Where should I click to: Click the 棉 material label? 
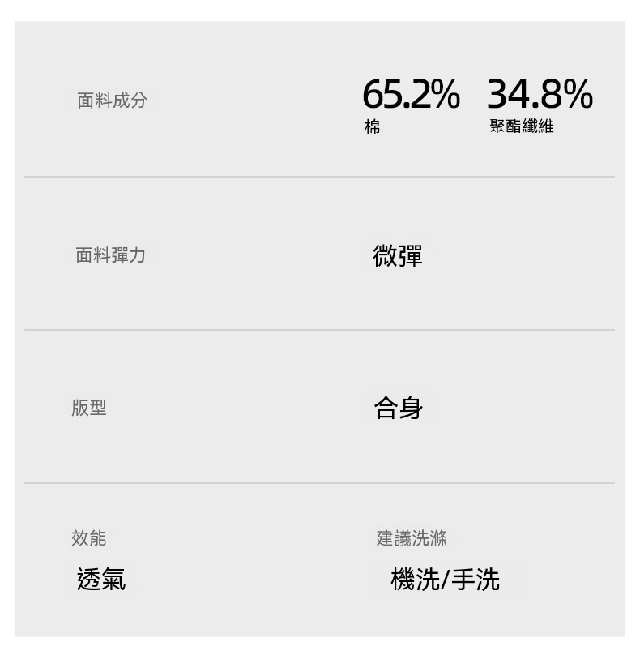pyautogui.click(x=373, y=126)
